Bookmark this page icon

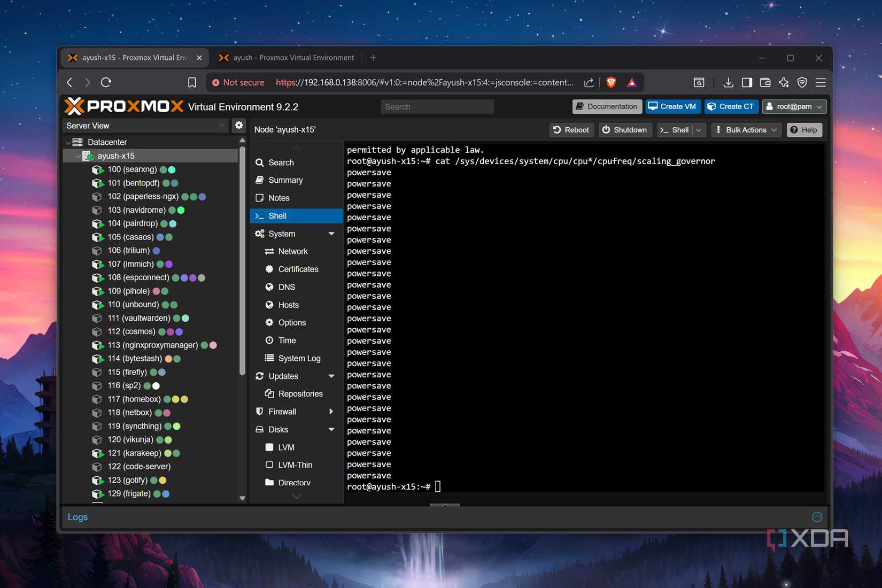pos(192,82)
